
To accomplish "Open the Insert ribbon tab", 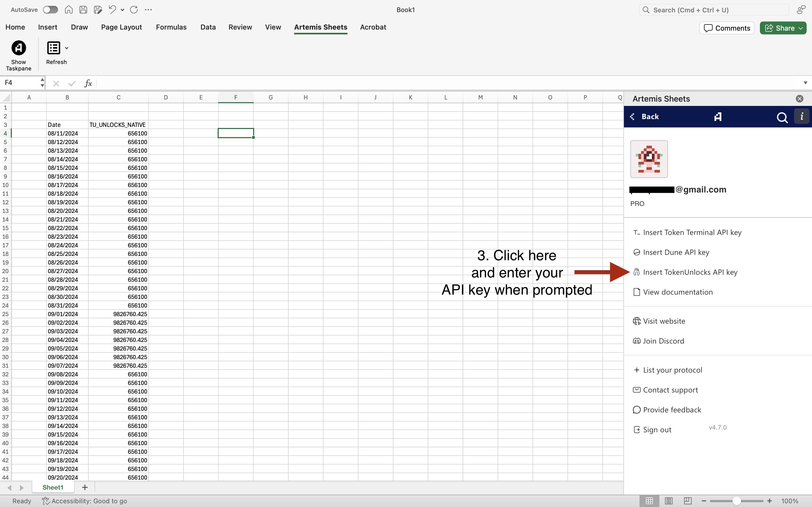I will (48, 27).
